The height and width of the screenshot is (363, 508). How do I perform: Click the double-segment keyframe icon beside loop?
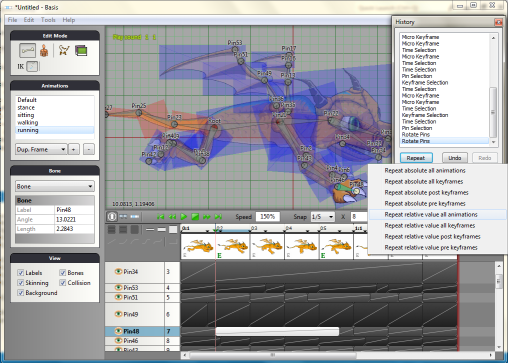pyautogui.click(x=123, y=217)
